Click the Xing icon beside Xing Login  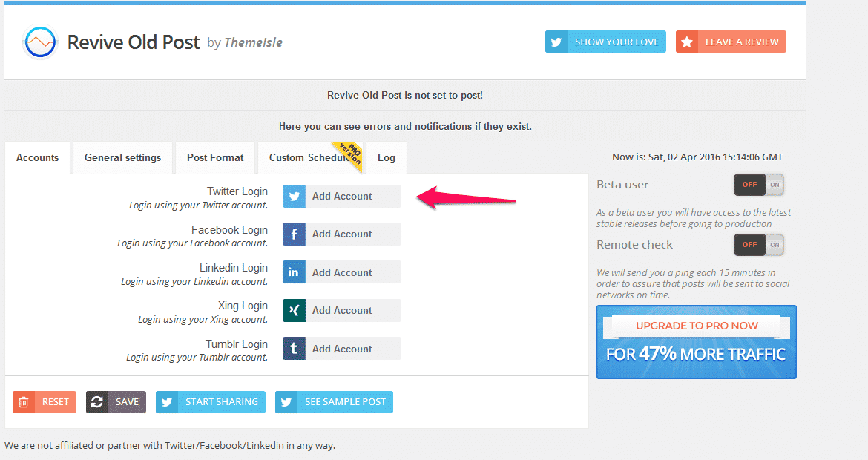tap(294, 311)
